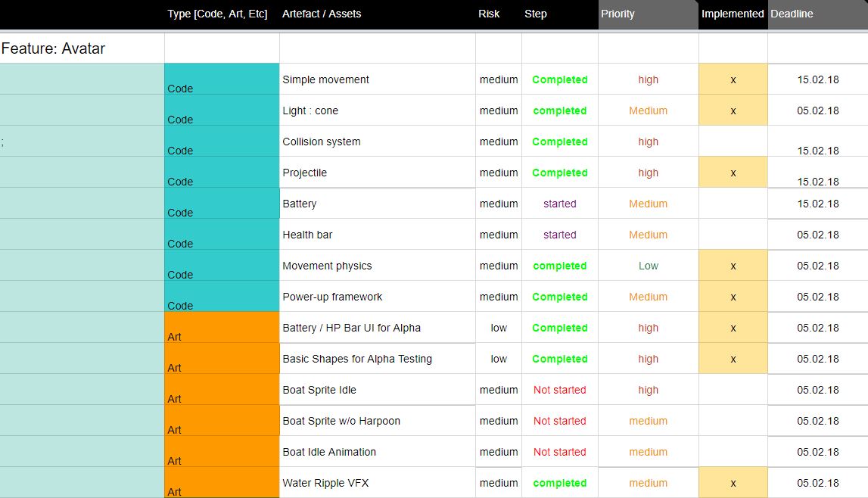Image resolution: width=868 pixels, height=498 pixels.
Task: Select the Implemented column header
Action: [x=732, y=14]
